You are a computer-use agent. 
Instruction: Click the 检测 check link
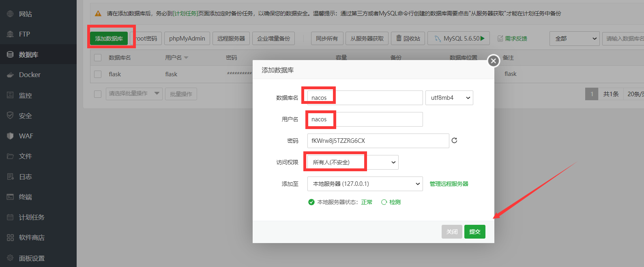tap(391, 202)
